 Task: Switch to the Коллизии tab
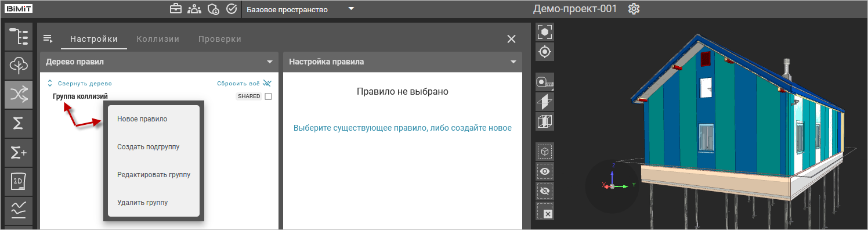[x=158, y=39]
